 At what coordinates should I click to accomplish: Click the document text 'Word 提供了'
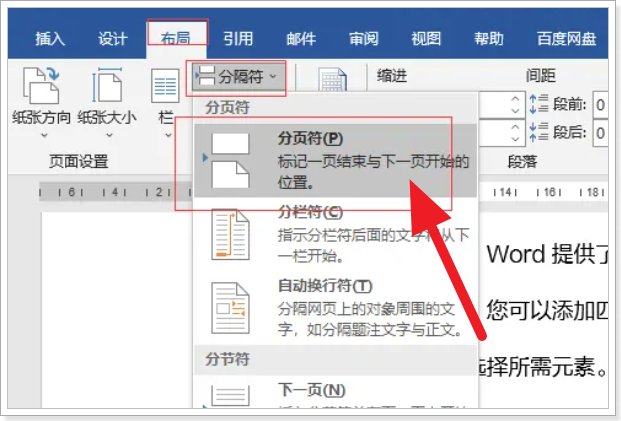[547, 254]
